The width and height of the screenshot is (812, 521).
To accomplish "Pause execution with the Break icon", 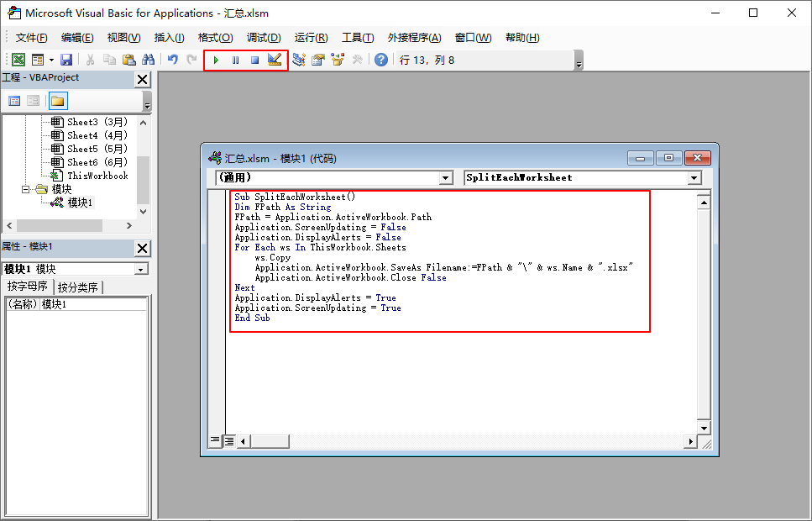I will [x=236, y=61].
